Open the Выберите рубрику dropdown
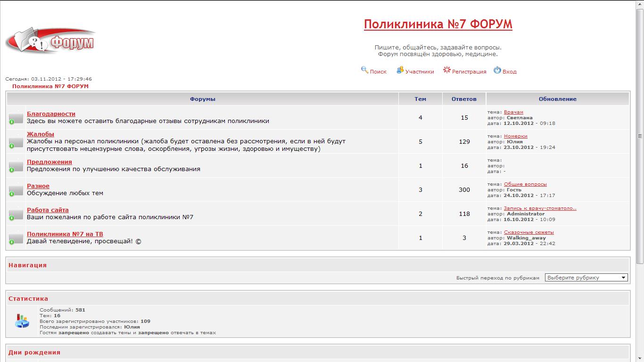 click(586, 278)
